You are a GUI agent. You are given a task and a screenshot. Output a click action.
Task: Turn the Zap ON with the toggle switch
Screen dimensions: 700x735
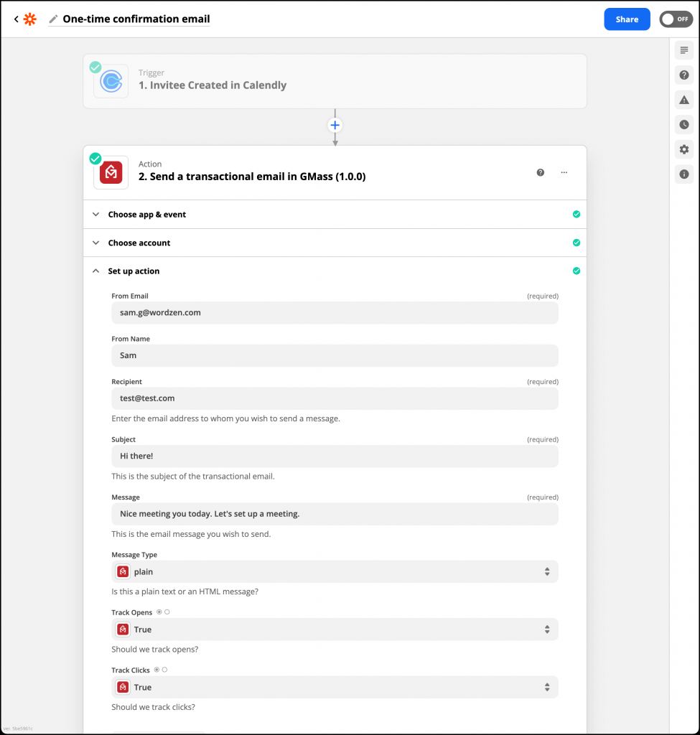point(676,19)
